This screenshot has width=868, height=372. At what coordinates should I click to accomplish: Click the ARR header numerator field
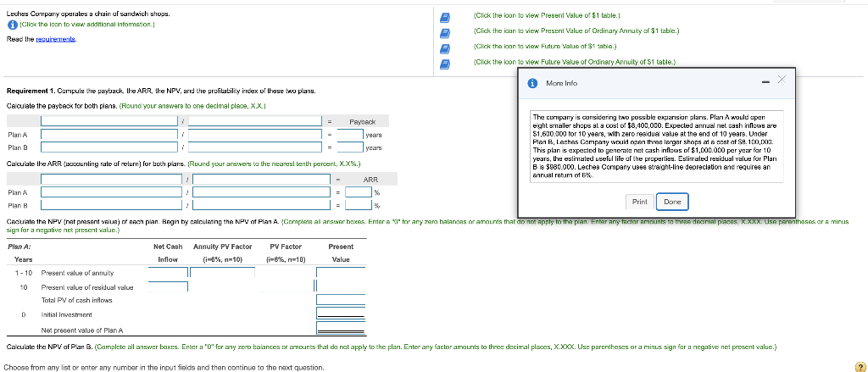tap(111, 180)
